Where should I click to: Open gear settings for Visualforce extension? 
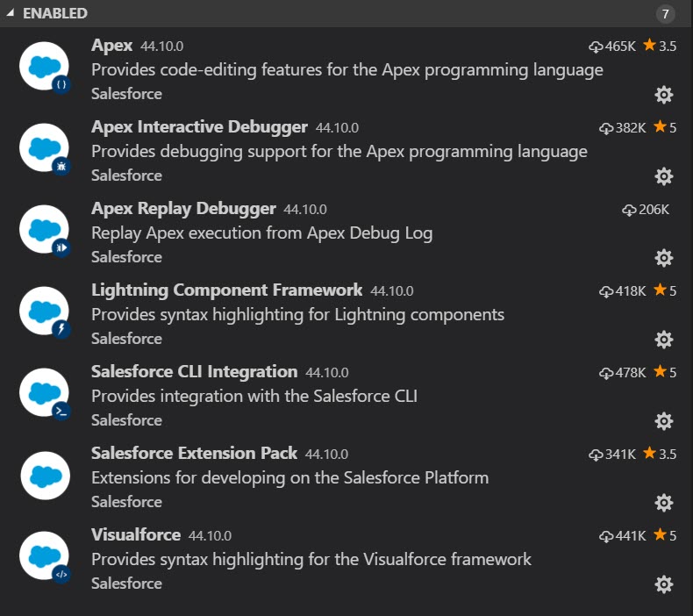tap(664, 584)
